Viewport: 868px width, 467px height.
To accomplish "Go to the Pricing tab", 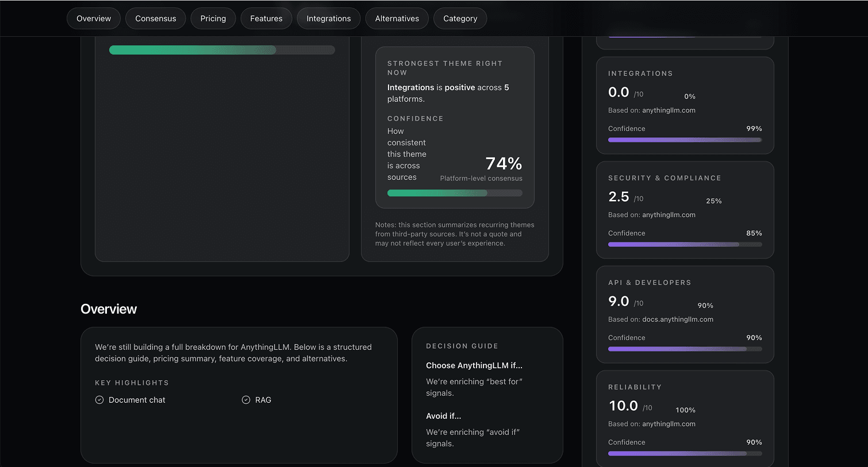I will click(213, 18).
